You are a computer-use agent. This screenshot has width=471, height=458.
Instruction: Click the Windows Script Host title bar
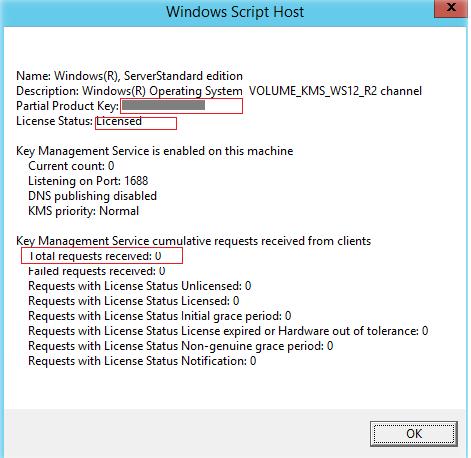[235, 12]
